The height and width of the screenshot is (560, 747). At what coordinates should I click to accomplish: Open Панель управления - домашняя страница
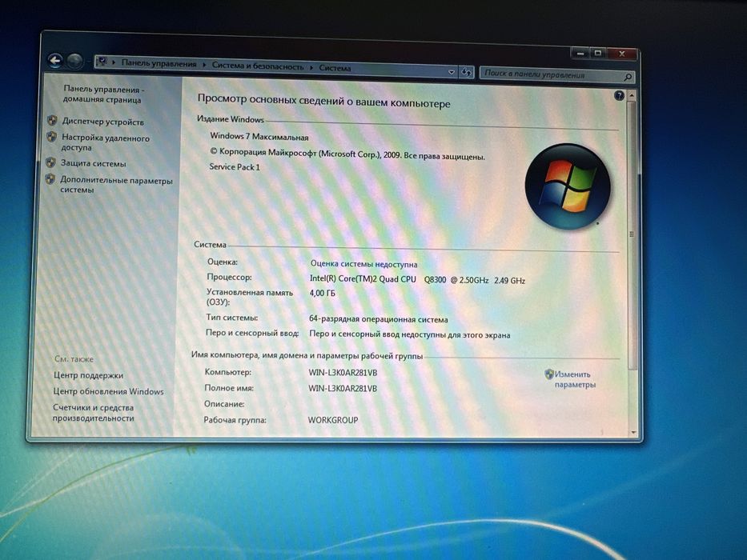pyautogui.click(x=103, y=94)
